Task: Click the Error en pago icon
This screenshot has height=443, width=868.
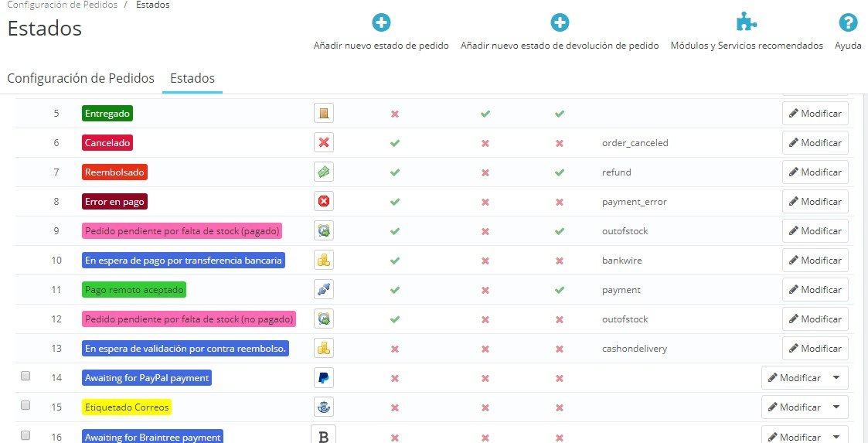Action: [x=324, y=202]
